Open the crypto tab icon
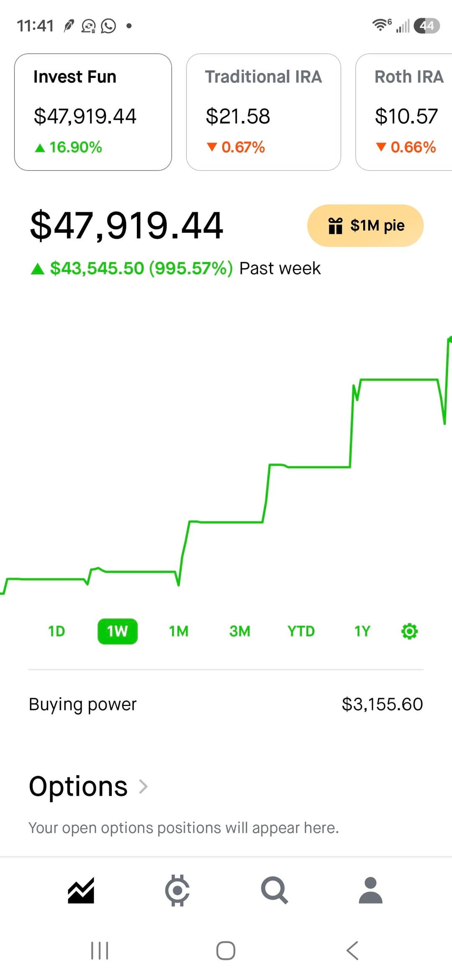Viewport: 452px width, 980px height. (177, 890)
